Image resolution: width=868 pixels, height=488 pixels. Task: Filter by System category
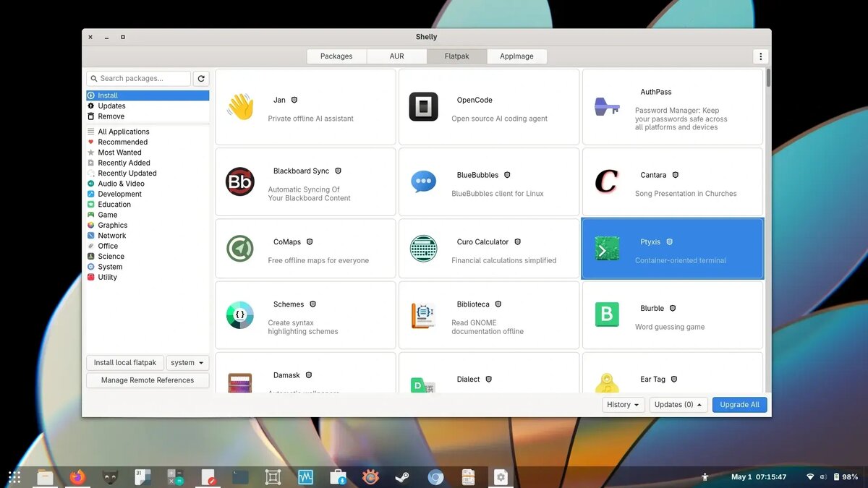tap(148, 267)
